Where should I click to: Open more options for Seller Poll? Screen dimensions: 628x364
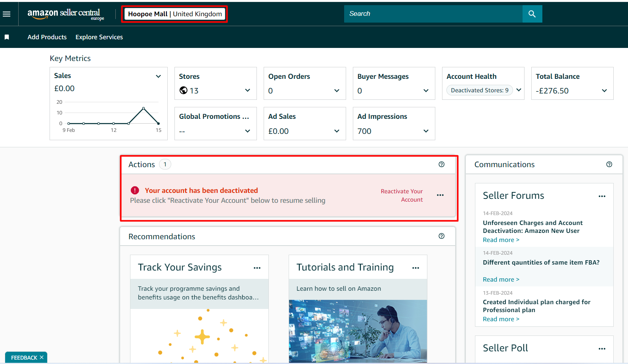click(x=602, y=349)
